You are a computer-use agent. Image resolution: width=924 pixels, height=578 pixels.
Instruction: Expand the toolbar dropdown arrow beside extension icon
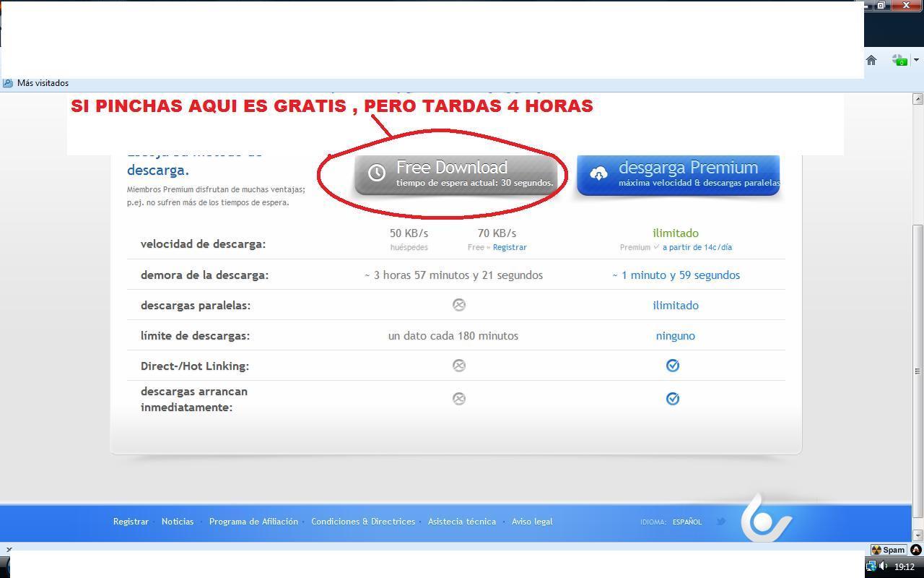(x=916, y=60)
